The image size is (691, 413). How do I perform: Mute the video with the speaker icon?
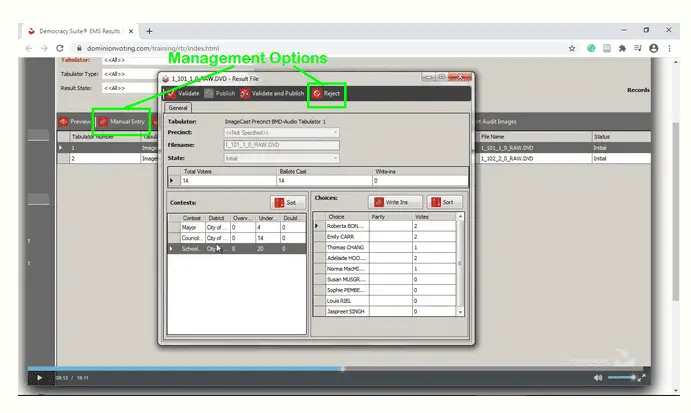pos(598,377)
